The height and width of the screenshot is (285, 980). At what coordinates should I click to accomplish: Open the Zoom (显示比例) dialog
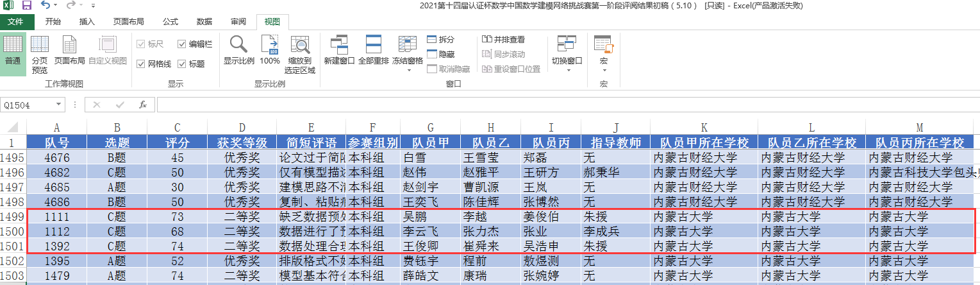(238, 51)
